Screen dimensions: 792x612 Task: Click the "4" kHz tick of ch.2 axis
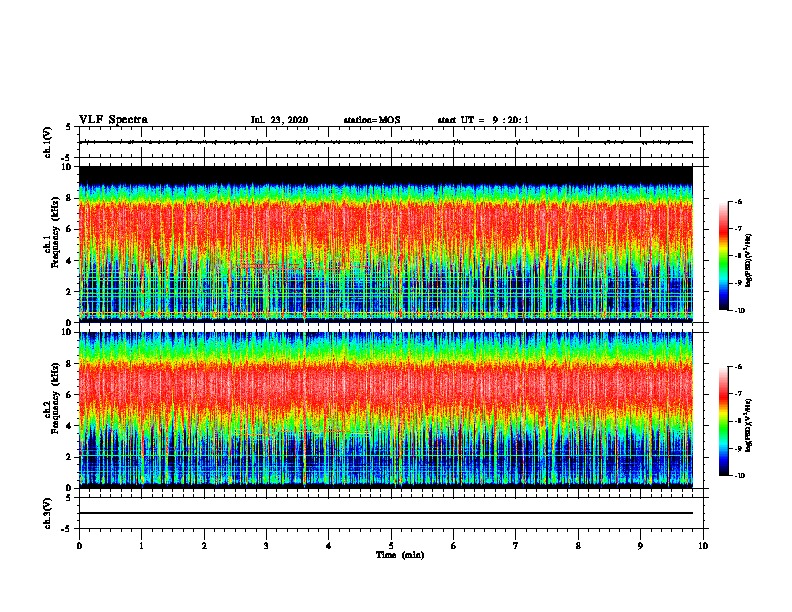point(69,426)
